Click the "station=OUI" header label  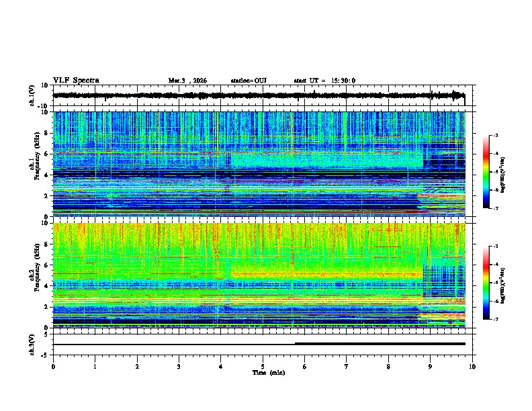tap(249, 81)
